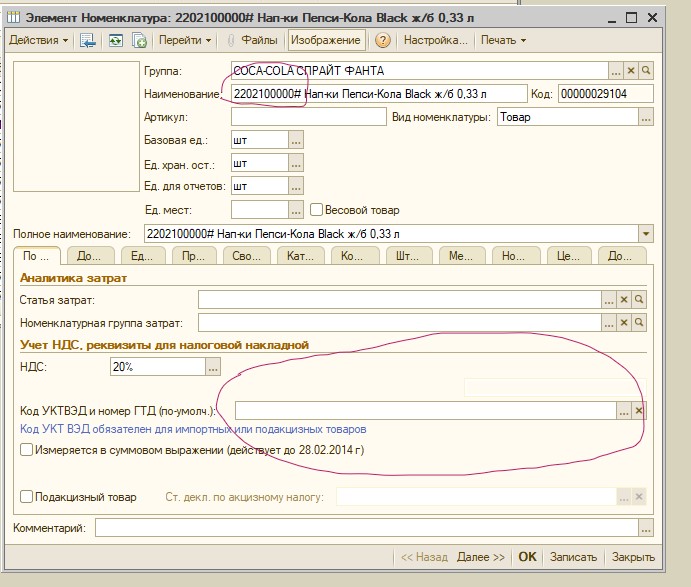Select Ед. для отчетов ellipsis button
This screenshot has width=691, height=587.
point(296,186)
